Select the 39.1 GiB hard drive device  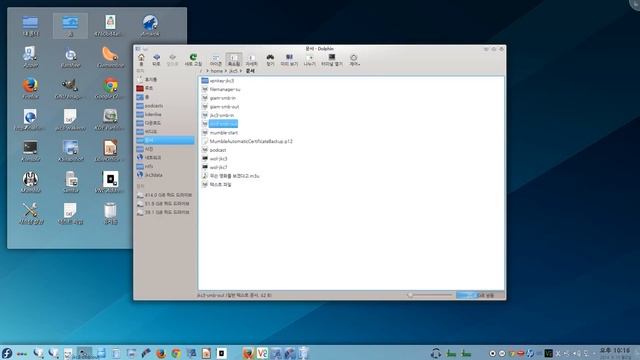(165, 212)
